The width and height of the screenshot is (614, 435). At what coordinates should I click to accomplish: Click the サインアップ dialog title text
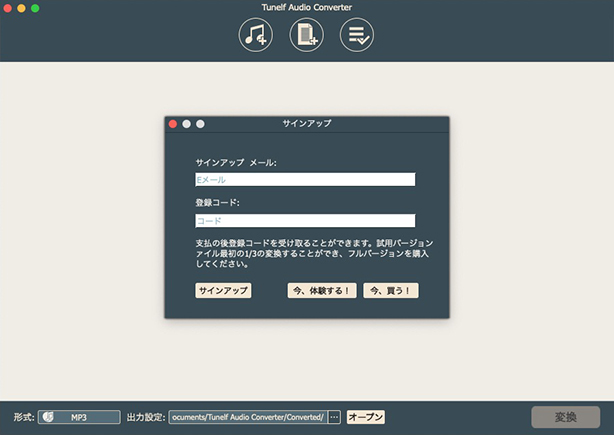[307, 124]
